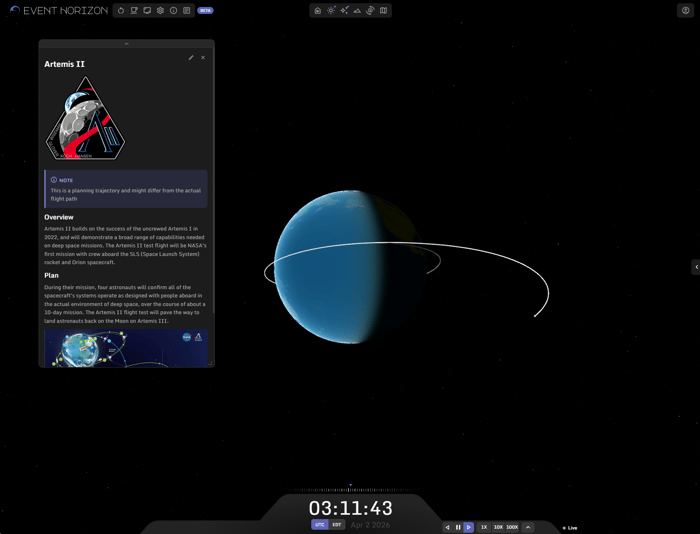Click the Artemis II panel title
The width and height of the screenshot is (700, 534).
64,64
